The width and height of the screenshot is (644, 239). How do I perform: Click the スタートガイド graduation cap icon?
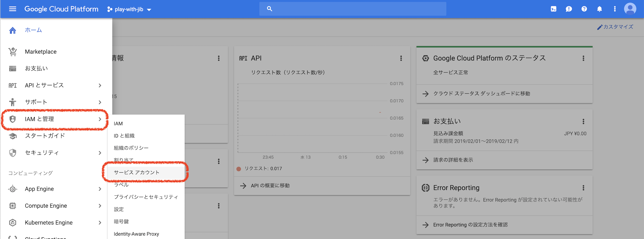(x=13, y=136)
